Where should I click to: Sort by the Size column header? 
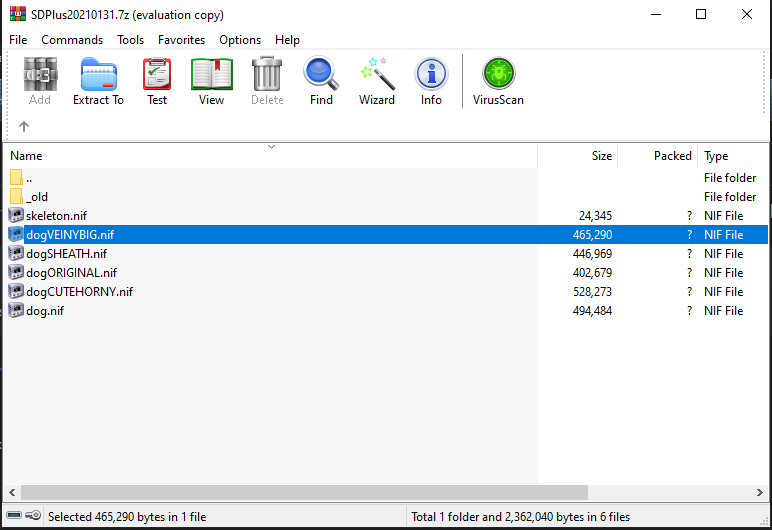coord(578,156)
